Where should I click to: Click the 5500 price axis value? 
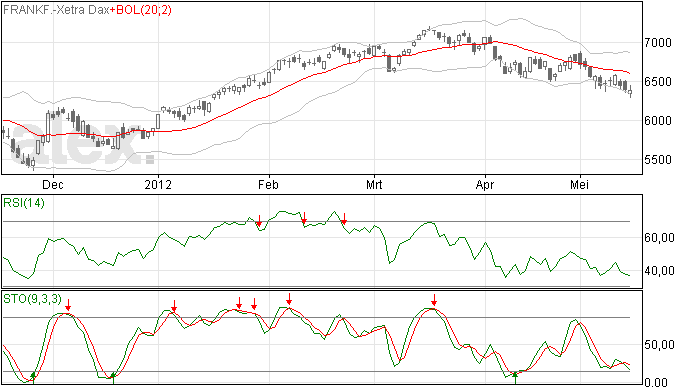pos(658,160)
